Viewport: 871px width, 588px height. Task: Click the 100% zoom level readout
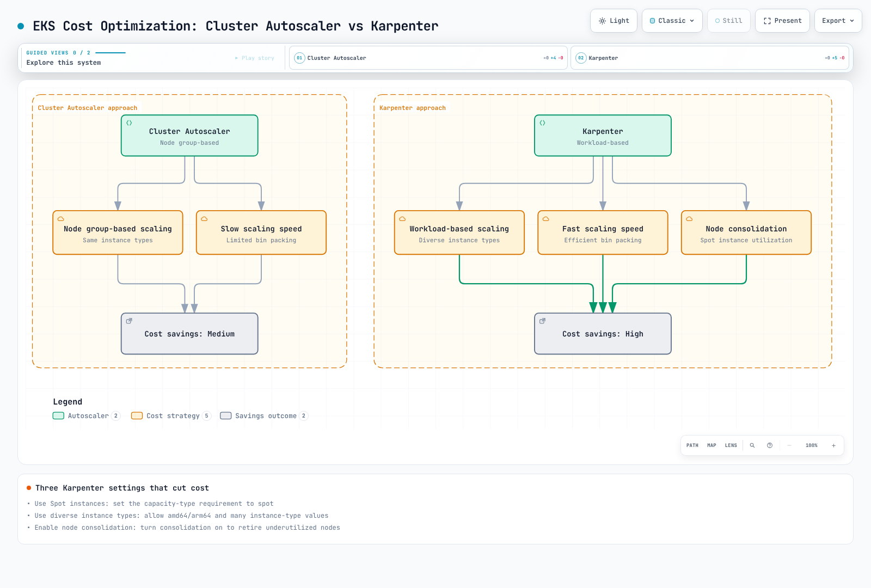click(x=812, y=445)
